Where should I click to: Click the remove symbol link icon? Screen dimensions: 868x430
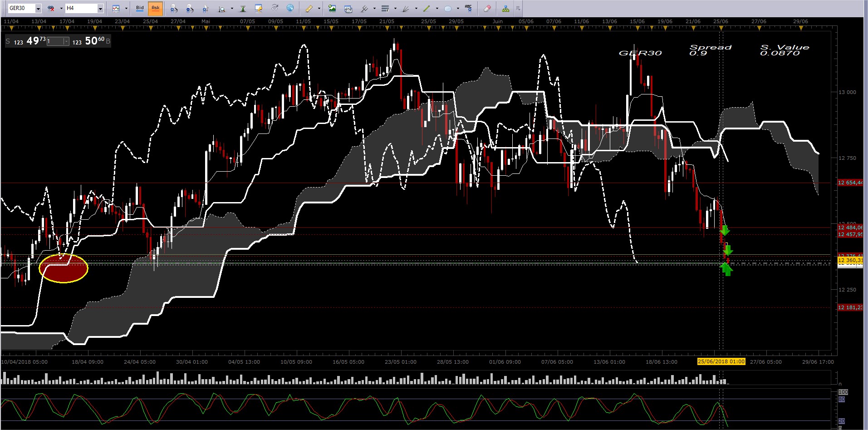[x=51, y=8]
